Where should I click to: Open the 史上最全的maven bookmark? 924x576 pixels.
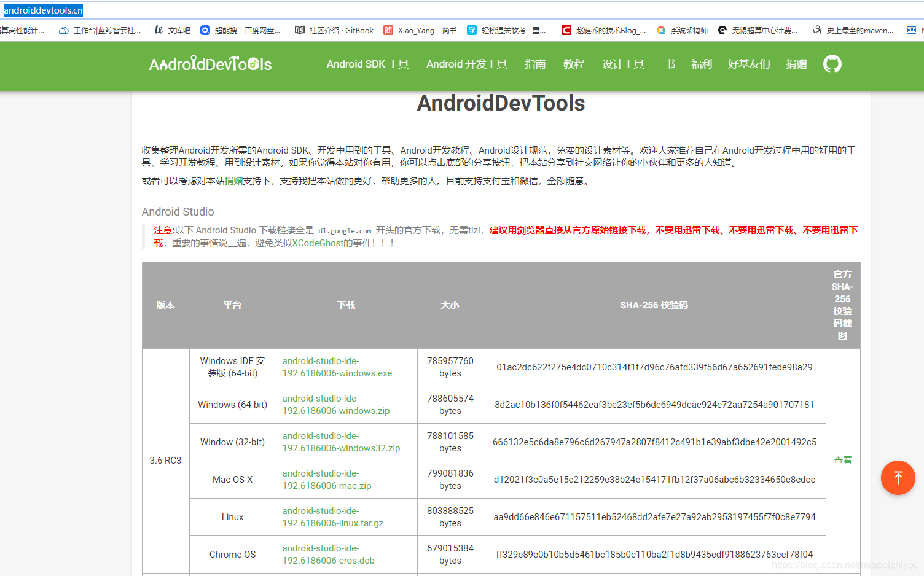[853, 30]
